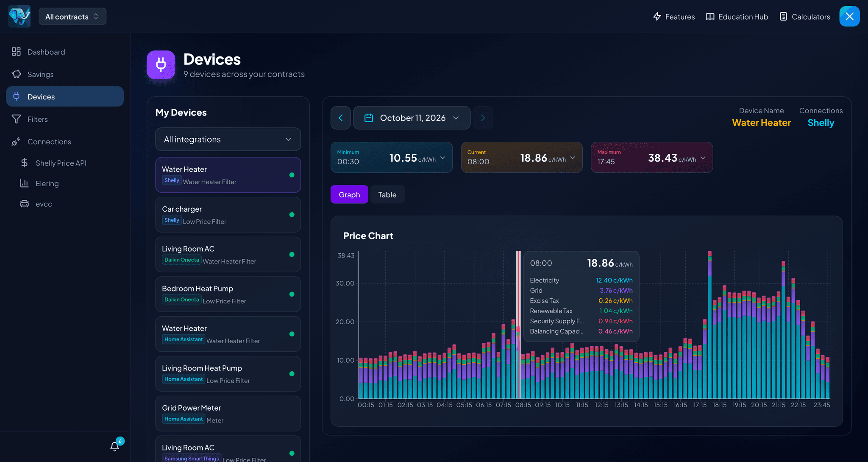The image size is (868, 462).
Task: Click the elephant logo in the header
Action: [19, 17]
